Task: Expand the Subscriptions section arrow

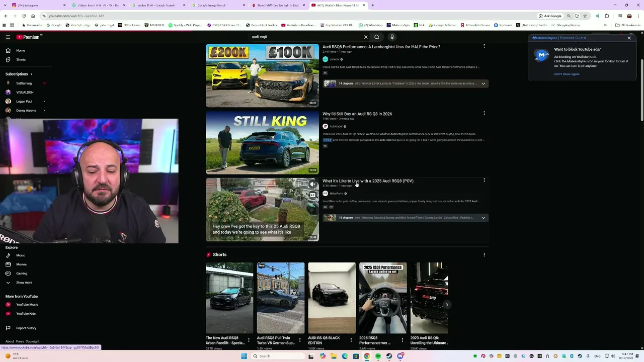Action: pyautogui.click(x=31, y=74)
